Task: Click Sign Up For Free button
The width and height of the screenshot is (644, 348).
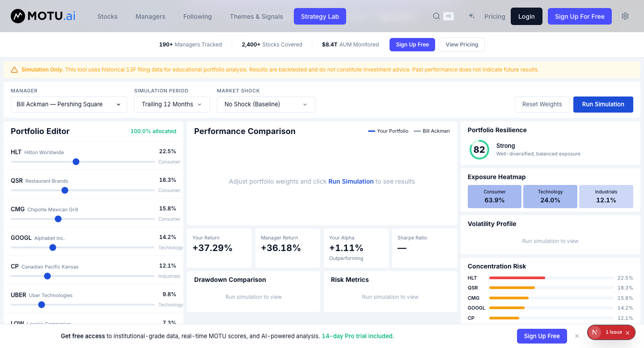Action: 580,17
